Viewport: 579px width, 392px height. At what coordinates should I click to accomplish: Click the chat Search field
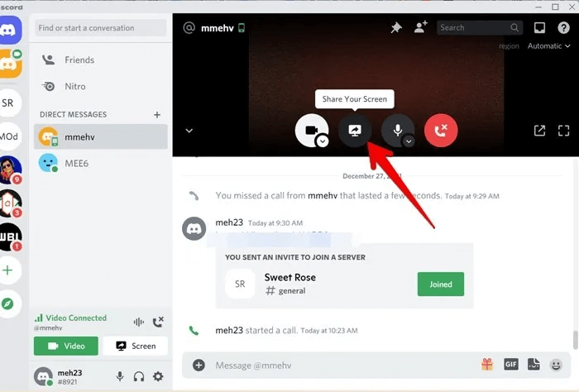click(x=480, y=27)
